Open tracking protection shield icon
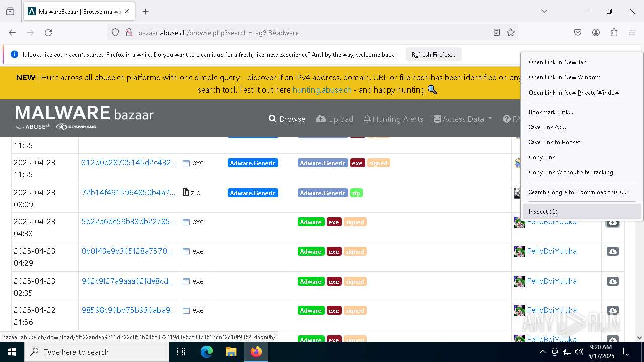This screenshot has width=644, height=362. pos(115,33)
